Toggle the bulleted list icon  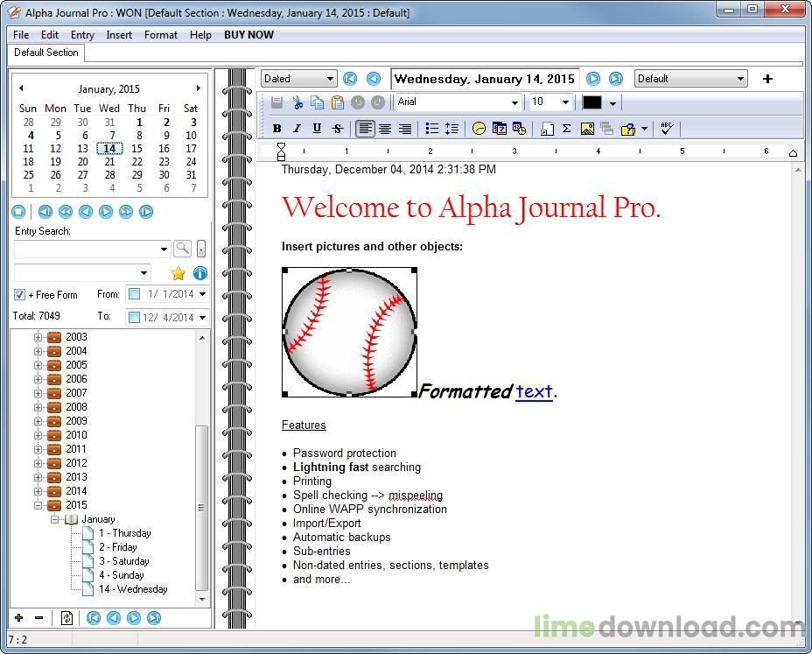[432, 129]
